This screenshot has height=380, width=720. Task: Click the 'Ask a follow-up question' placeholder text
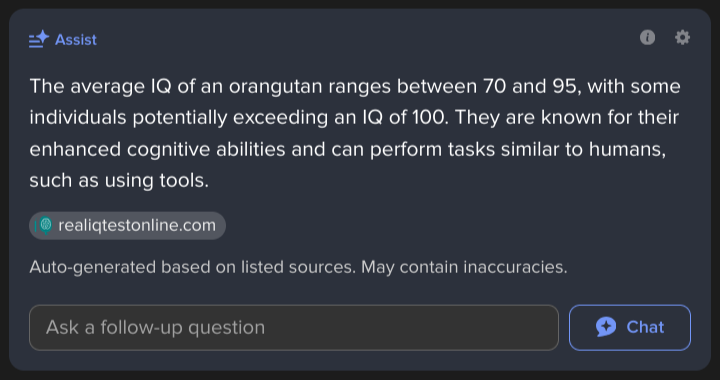click(155, 328)
